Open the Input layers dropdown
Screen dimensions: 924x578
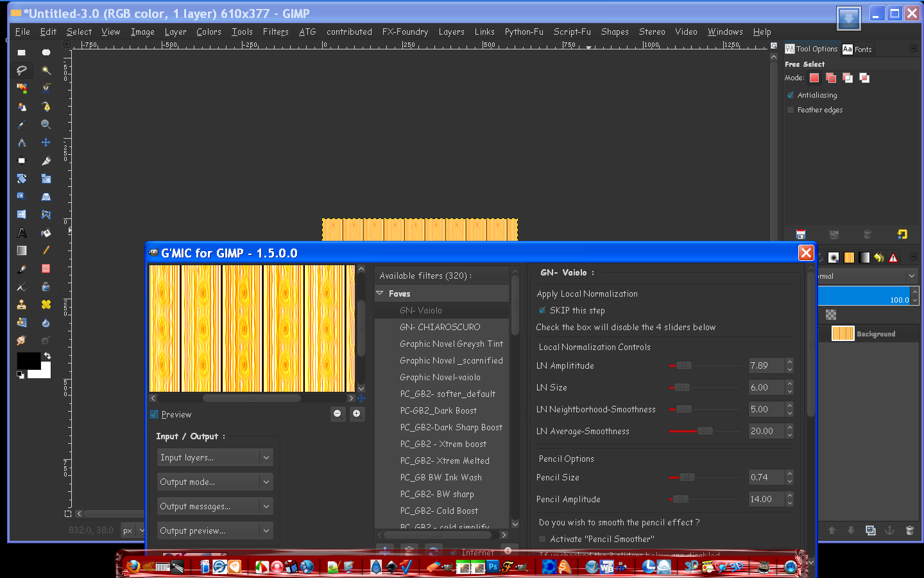[x=215, y=457]
